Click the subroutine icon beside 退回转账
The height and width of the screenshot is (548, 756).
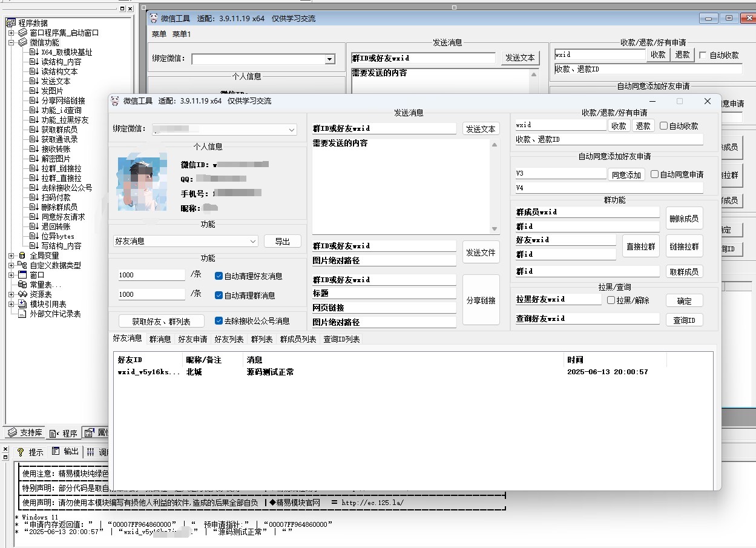pos(34,226)
